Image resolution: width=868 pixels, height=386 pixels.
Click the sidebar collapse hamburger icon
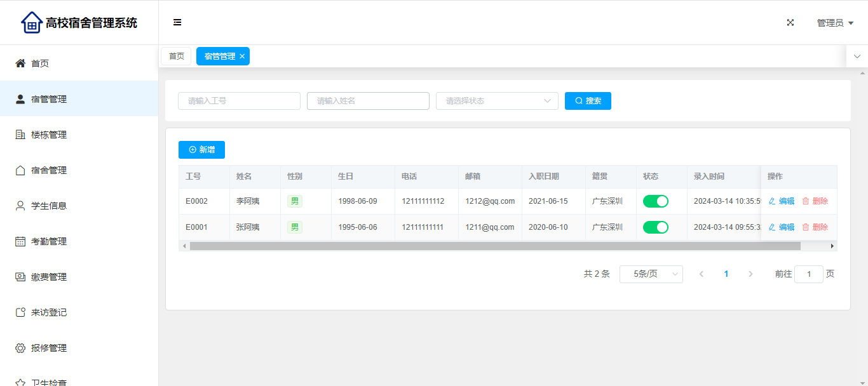177,23
